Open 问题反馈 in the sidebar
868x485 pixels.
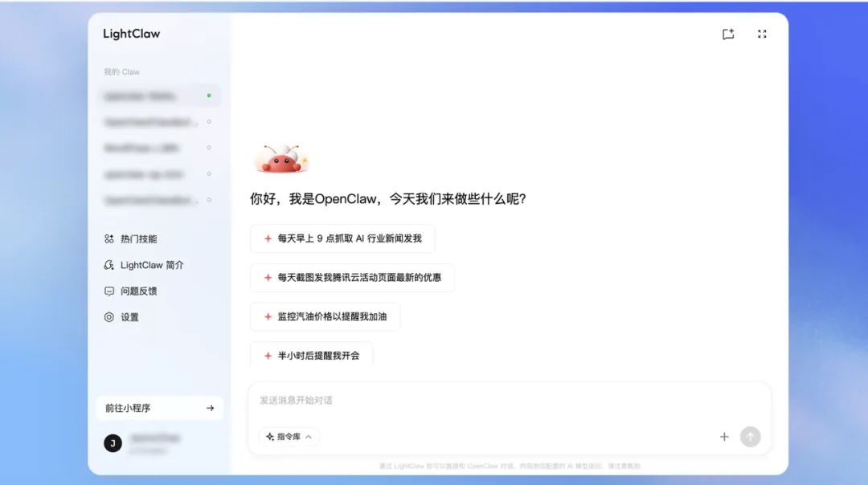(131, 291)
